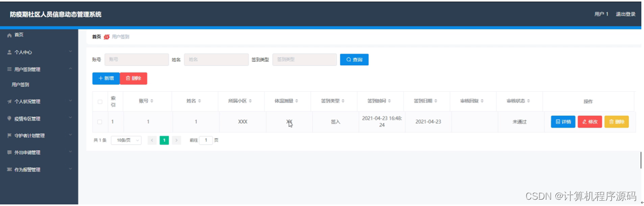Viewport: 644px width, 206px height.
Task: Click the sort arrows on 账号 column header
Action: 151,101
